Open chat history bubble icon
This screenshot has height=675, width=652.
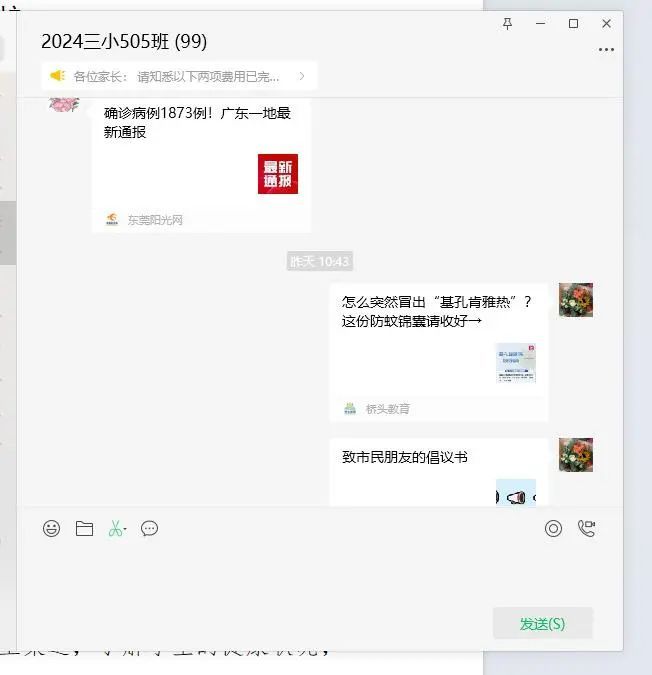coord(150,529)
